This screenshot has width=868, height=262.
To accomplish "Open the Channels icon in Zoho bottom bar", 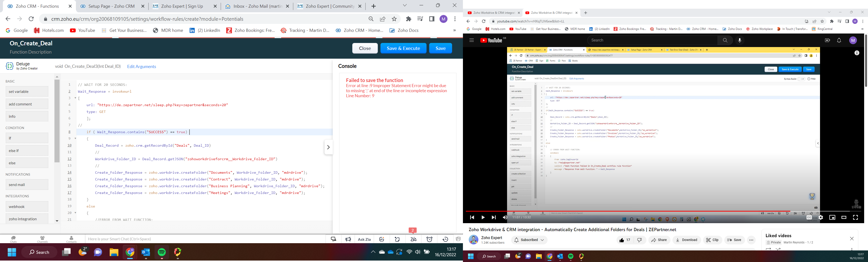I will pyautogui.click(x=42, y=239).
